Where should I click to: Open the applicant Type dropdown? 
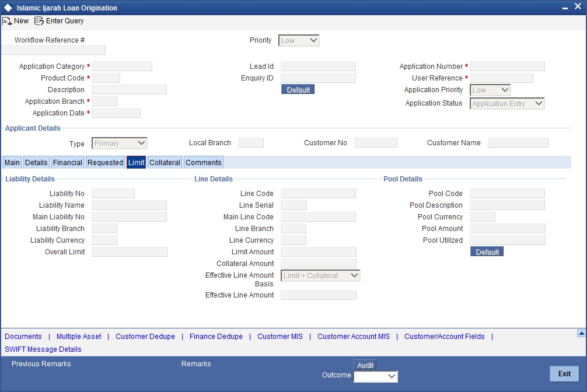pos(120,143)
